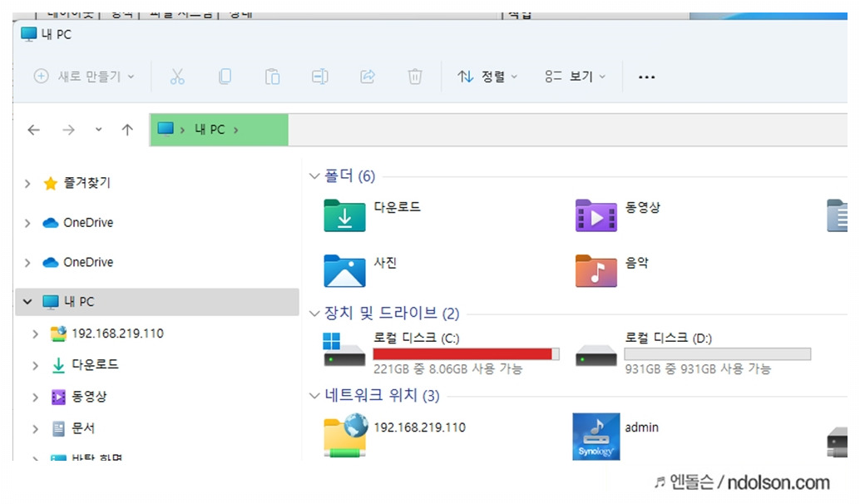Click the Paste clipboard icon
Image resolution: width=860 pixels, height=504 pixels.
272,77
